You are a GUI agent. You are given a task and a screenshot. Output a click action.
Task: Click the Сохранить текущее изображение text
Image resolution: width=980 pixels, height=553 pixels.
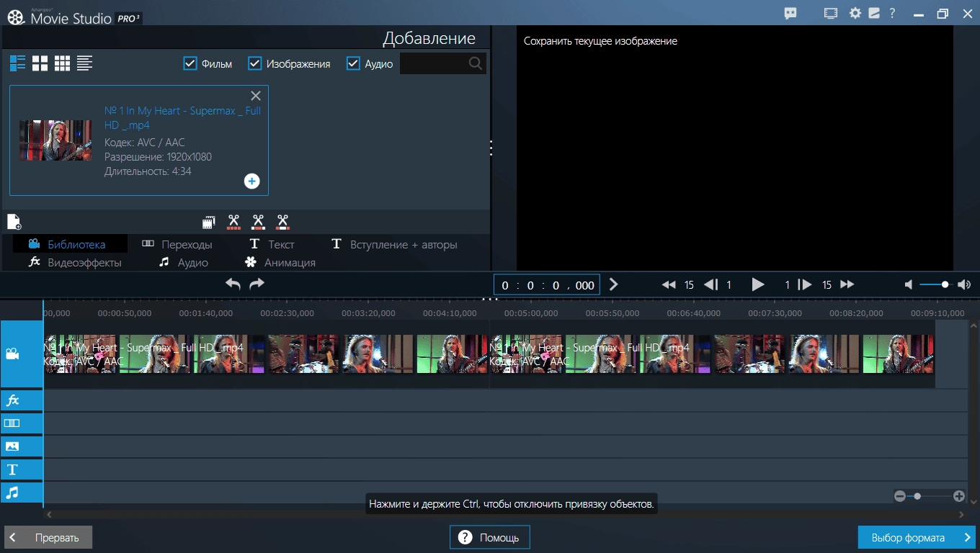[600, 41]
